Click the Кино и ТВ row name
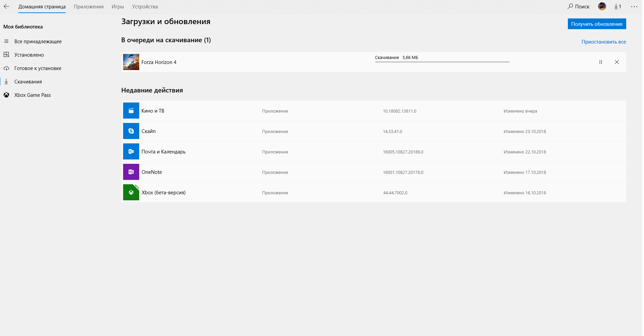The height and width of the screenshot is (336, 644). 153,111
